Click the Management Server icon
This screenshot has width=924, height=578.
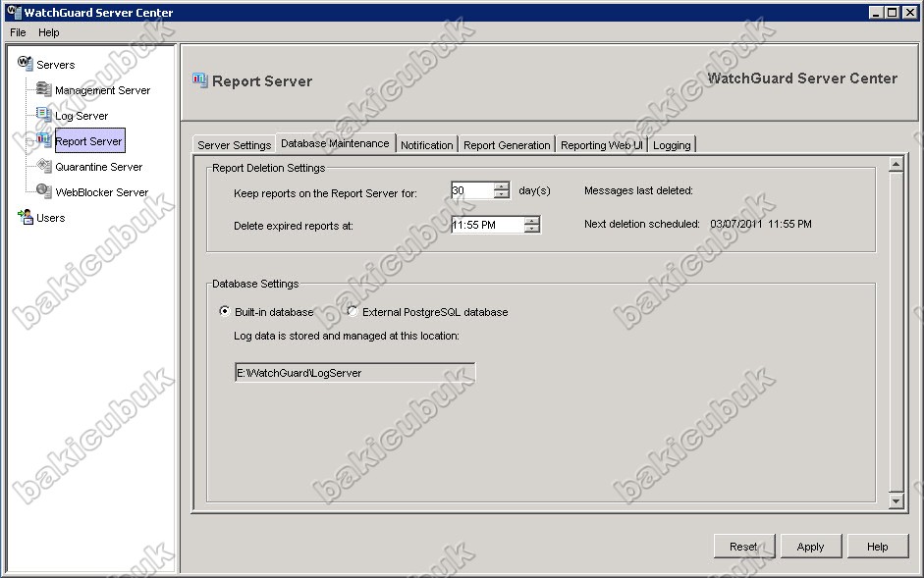pyautogui.click(x=43, y=89)
